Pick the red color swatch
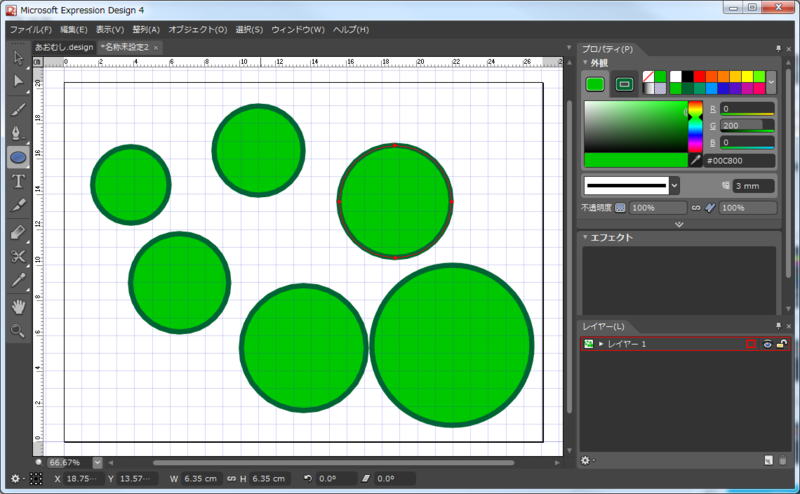The image size is (800, 494). coord(699,77)
